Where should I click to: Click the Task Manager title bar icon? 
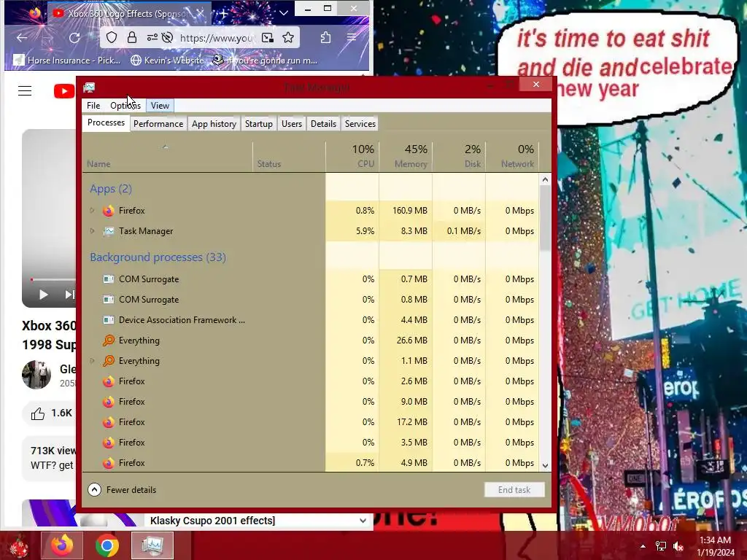click(x=89, y=87)
